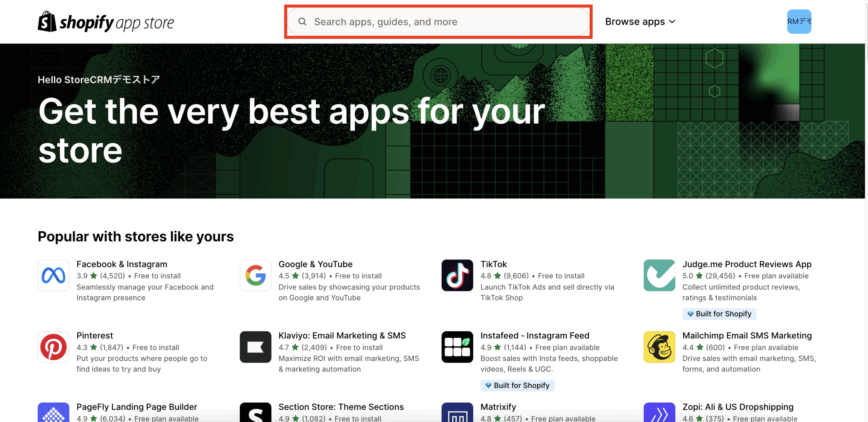Image resolution: width=868 pixels, height=422 pixels.
Task: Open Mailchimp Email SMS Marketing title
Action: pos(747,336)
